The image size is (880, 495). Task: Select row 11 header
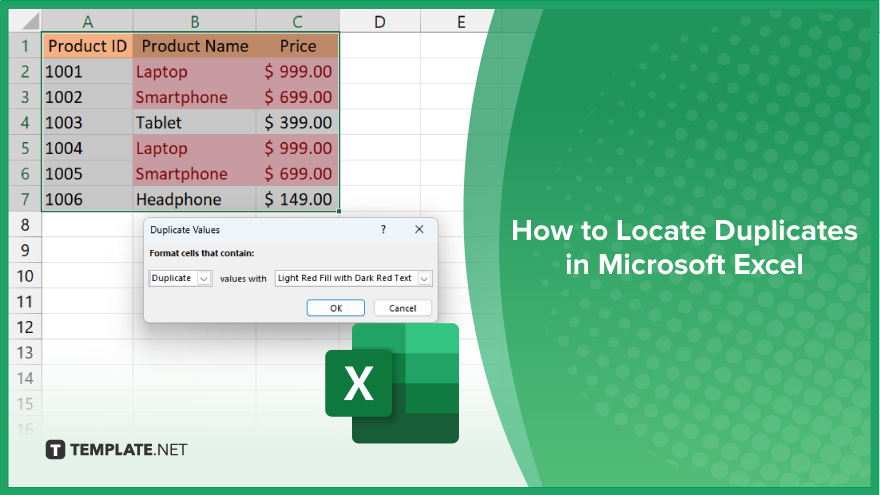[25, 301]
